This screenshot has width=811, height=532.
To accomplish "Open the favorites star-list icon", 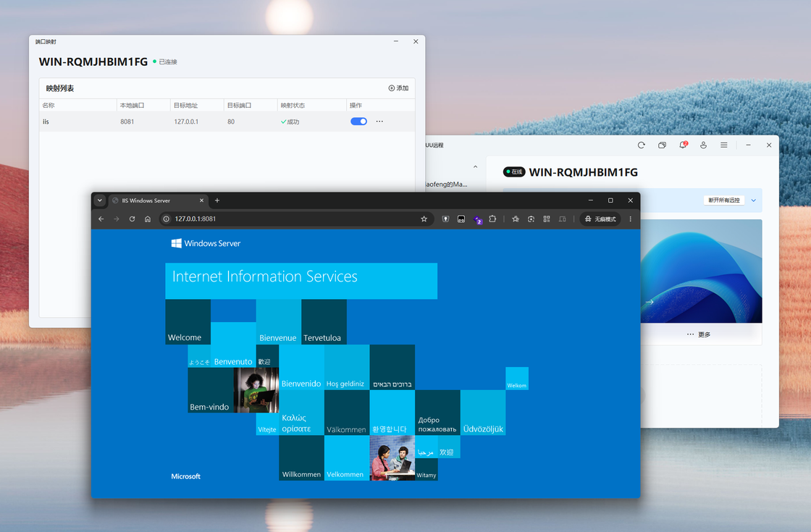I will [x=516, y=219].
